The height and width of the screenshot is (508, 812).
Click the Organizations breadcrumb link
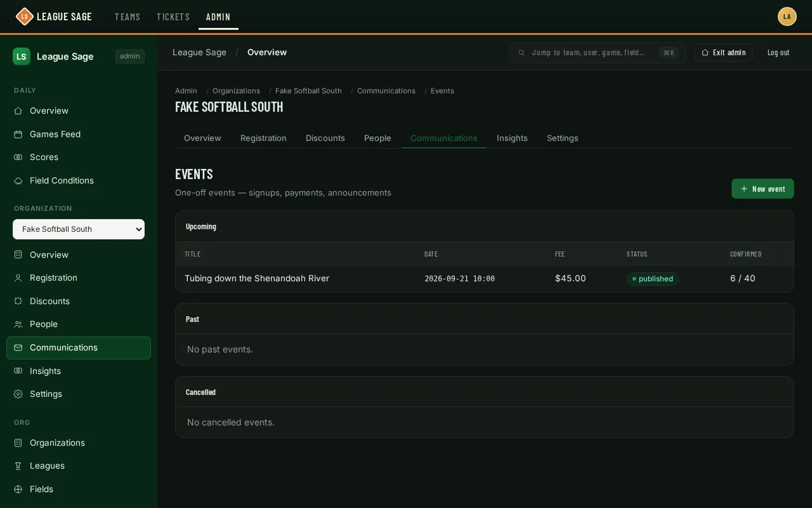pyautogui.click(x=236, y=91)
